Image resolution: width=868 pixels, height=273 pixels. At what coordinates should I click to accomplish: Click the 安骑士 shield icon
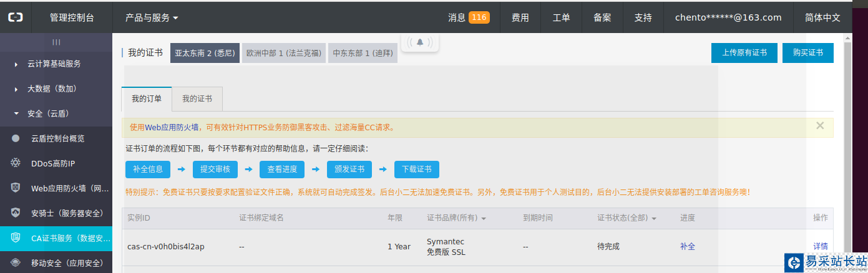coord(16,213)
